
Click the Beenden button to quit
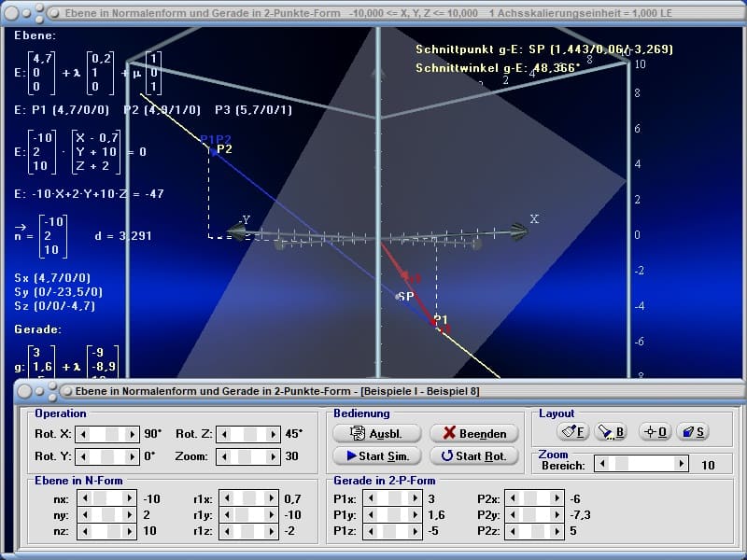474,433
